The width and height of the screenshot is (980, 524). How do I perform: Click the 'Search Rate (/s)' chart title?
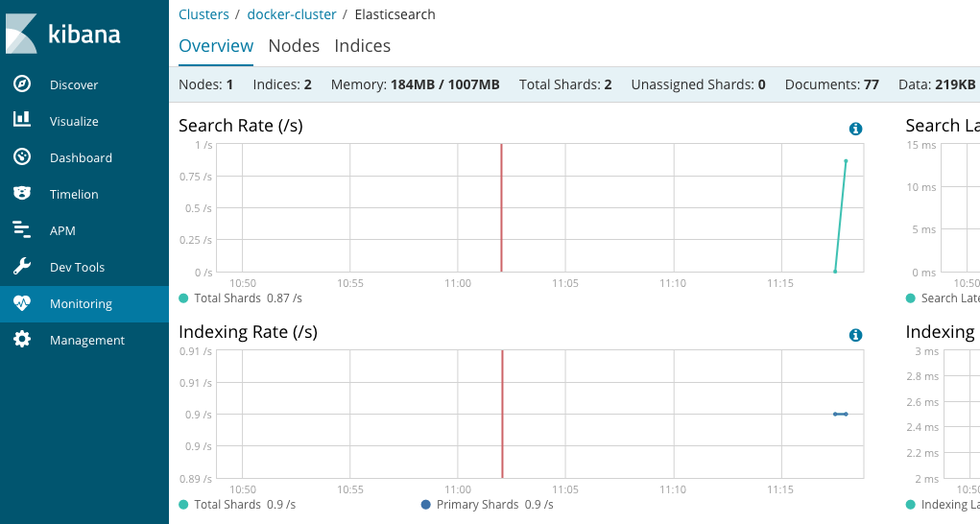pyautogui.click(x=241, y=126)
